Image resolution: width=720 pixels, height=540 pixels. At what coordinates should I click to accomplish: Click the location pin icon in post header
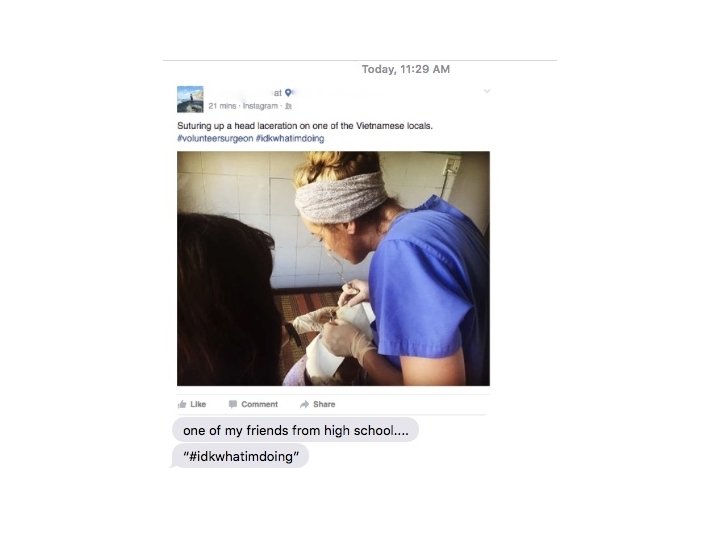click(x=288, y=93)
